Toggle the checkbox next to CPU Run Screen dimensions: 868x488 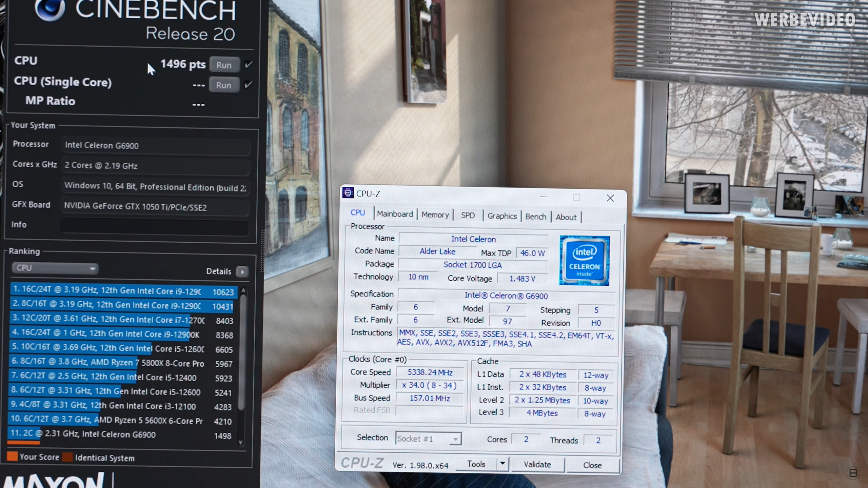(x=249, y=64)
